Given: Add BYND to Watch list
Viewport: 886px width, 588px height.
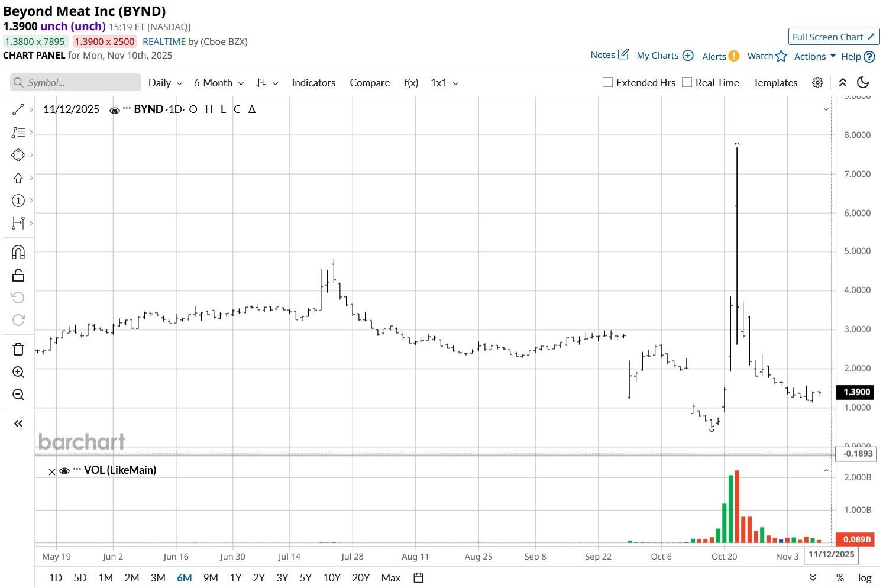Looking at the screenshot, I should click(767, 56).
